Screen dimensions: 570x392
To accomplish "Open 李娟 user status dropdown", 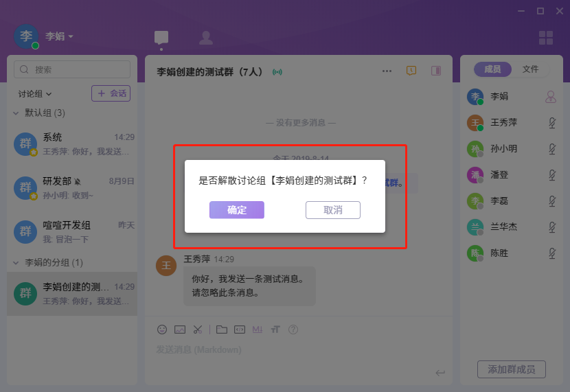I will (x=60, y=36).
